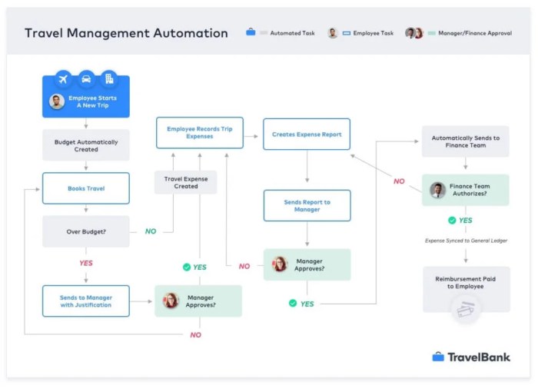538x392 pixels.
Task: Click the gray Automated Task legend swatch
Action: 264,33
